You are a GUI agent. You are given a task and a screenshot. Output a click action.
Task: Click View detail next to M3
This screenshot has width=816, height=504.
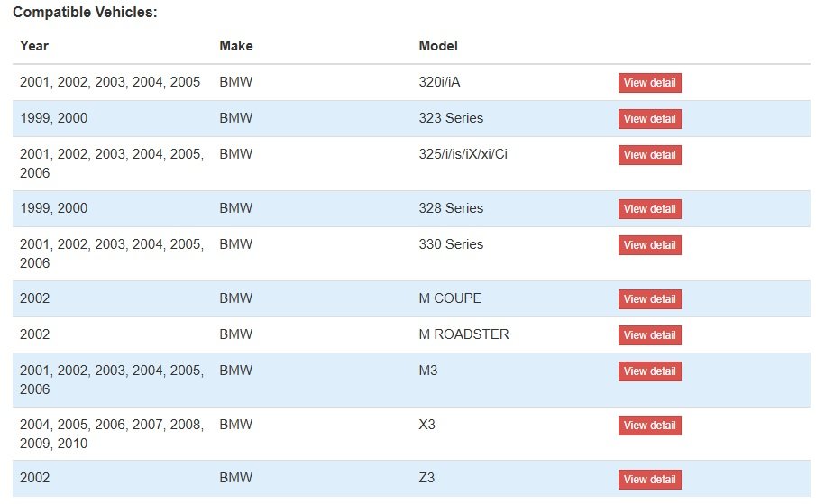pyautogui.click(x=649, y=371)
